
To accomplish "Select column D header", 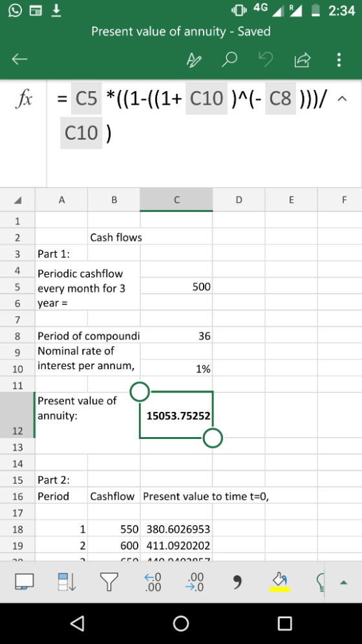I will pos(239,200).
